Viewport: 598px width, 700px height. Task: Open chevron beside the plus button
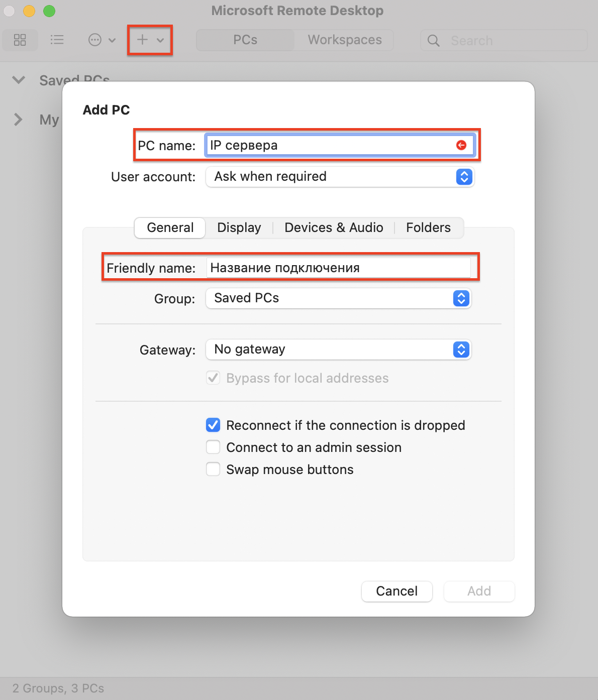[160, 40]
